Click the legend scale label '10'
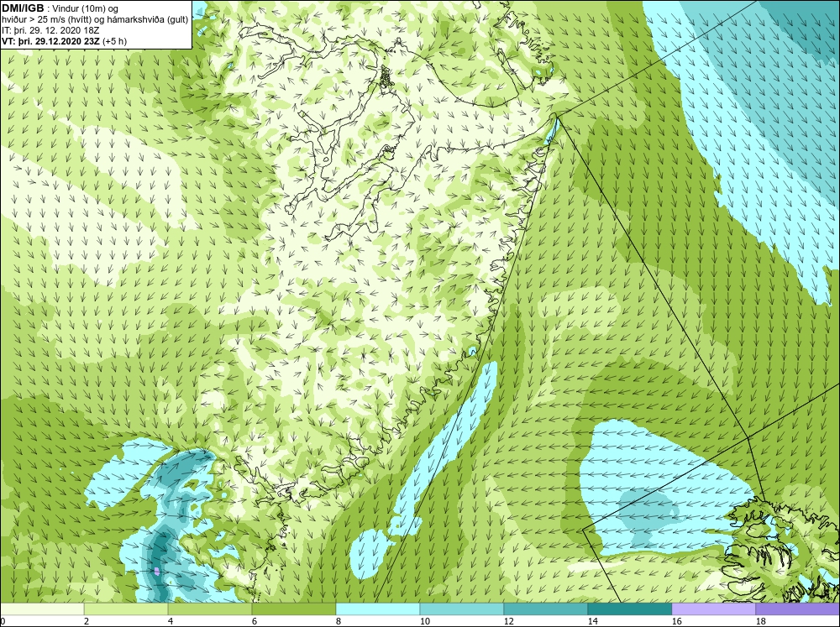840x627 pixels. 425,621
